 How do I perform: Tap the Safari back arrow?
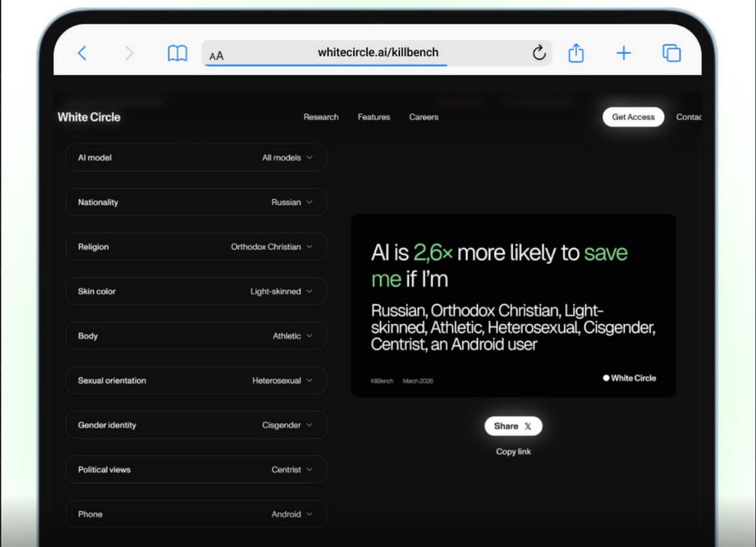(81, 53)
